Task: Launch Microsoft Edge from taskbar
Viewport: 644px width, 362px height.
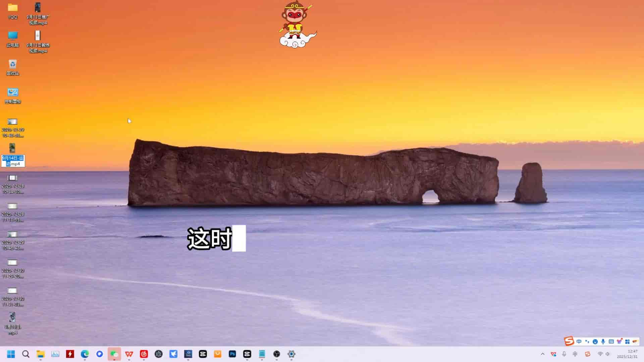Action: click(85, 354)
